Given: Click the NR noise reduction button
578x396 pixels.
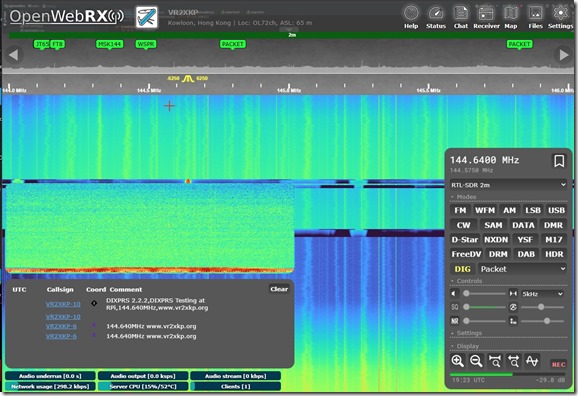Looking at the screenshot, I should coord(455,321).
